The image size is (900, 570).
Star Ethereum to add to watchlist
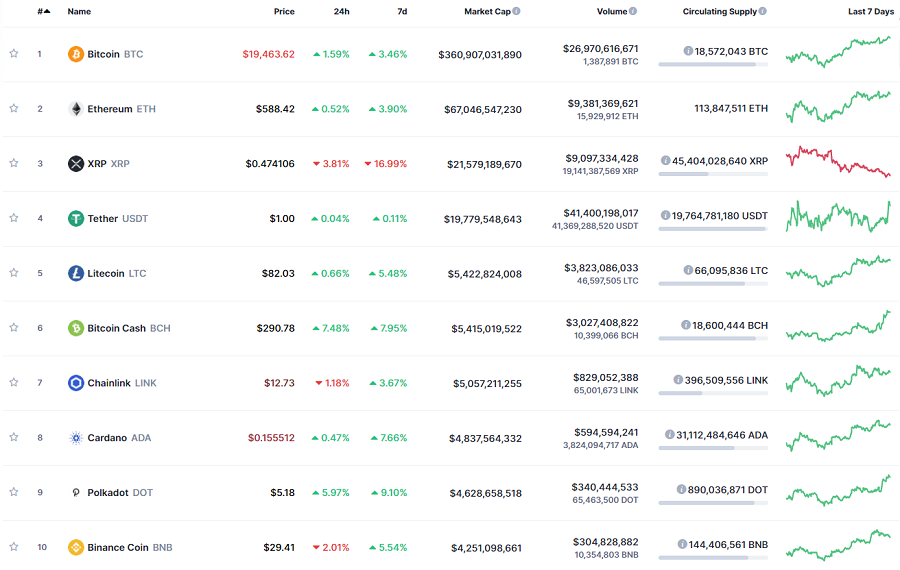14,108
